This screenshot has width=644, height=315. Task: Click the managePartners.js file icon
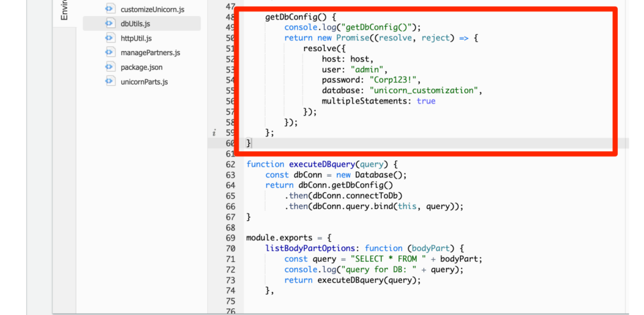coord(110,52)
